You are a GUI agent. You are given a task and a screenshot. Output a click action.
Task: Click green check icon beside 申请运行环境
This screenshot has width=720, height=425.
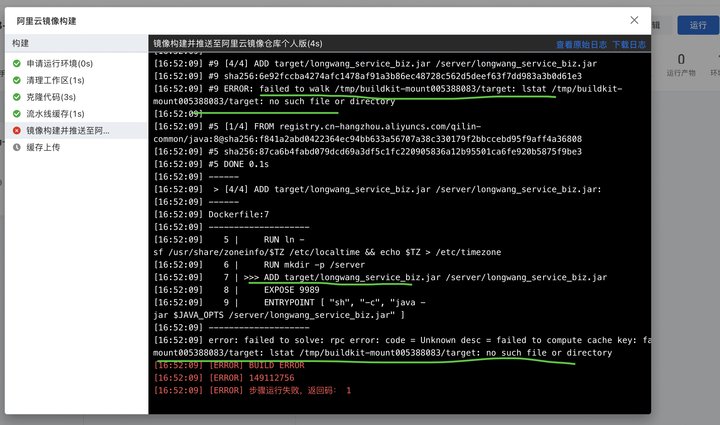(17, 63)
